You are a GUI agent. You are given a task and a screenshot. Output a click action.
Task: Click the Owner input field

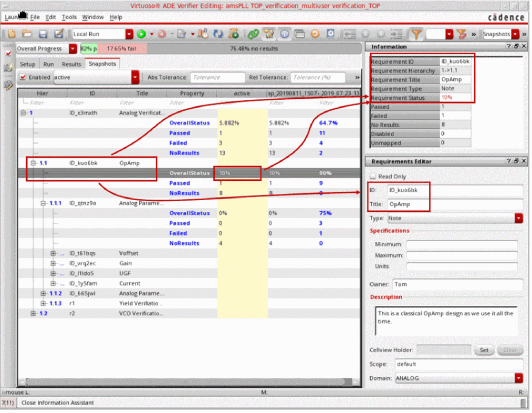pyautogui.click(x=457, y=284)
